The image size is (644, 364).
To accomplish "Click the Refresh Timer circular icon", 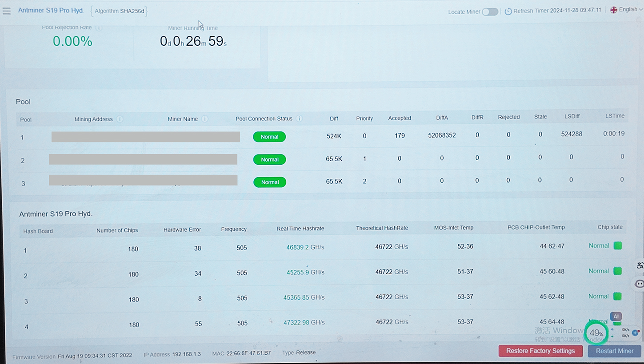I will pyautogui.click(x=508, y=11).
